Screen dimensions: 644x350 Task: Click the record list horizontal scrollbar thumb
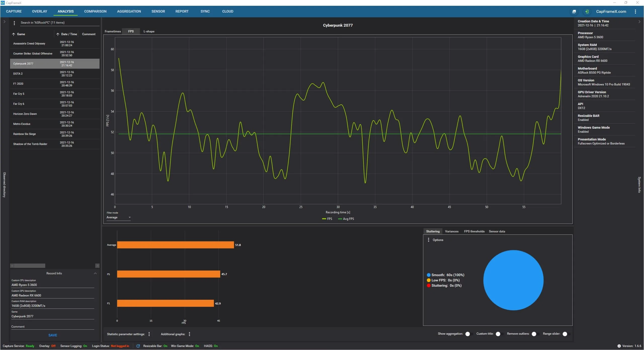pyautogui.click(x=30, y=266)
